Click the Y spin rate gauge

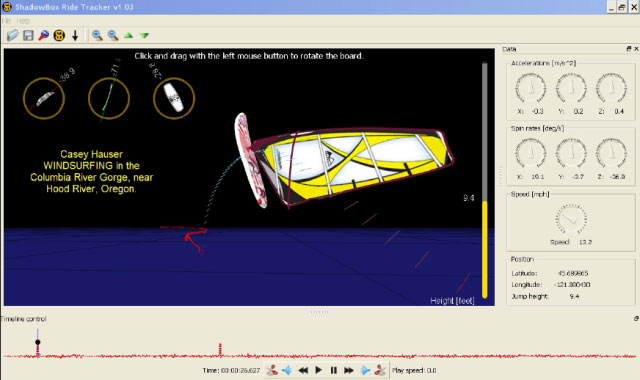[x=571, y=153]
